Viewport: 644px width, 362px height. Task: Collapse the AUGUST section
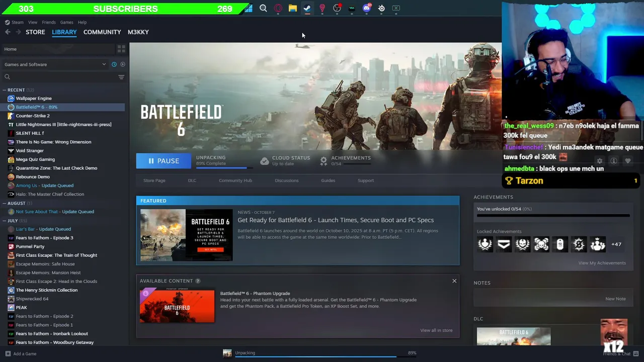(16, 203)
